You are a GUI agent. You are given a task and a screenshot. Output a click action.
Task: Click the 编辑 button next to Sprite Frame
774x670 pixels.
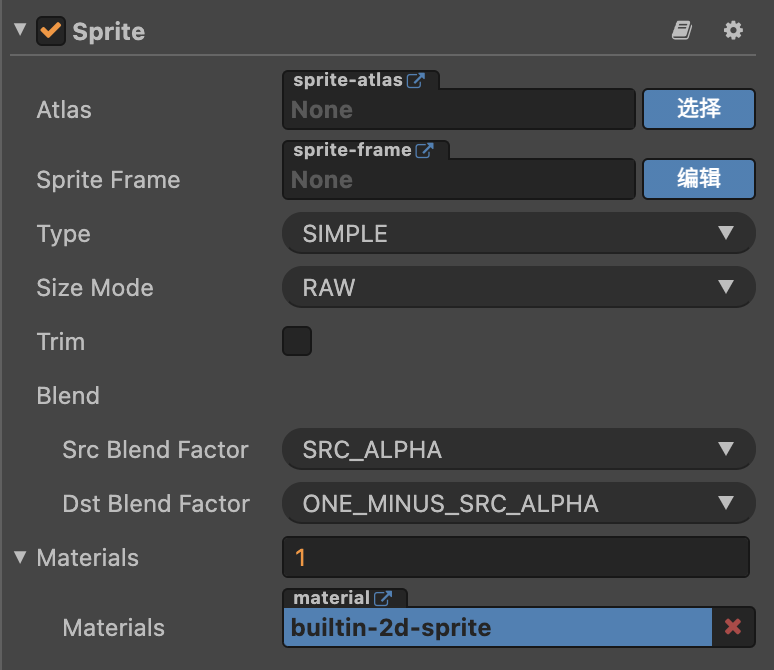pos(698,179)
